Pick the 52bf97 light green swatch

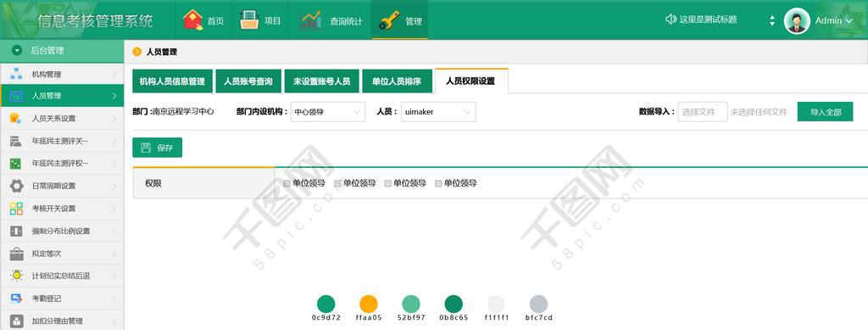tap(411, 304)
